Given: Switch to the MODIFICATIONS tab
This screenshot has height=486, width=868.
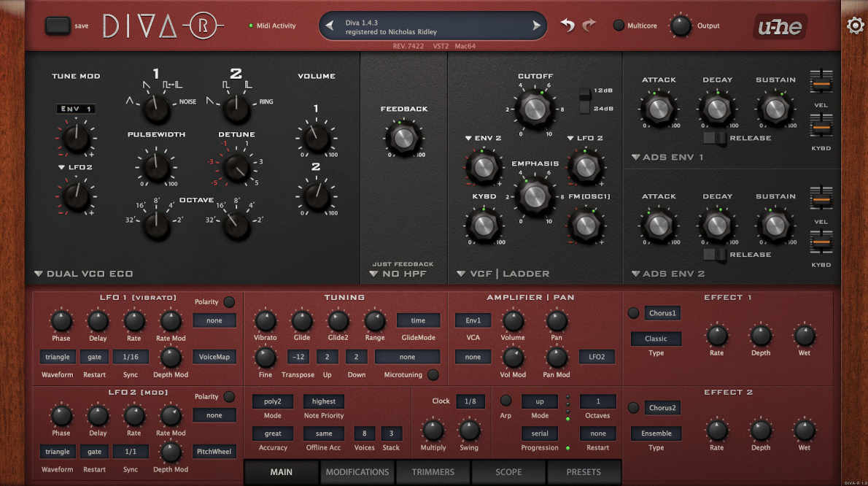Looking at the screenshot, I should [x=357, y=472].
